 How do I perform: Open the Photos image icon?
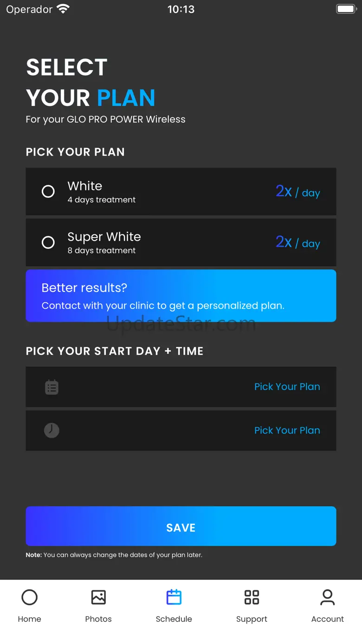[x=98, y=597]
